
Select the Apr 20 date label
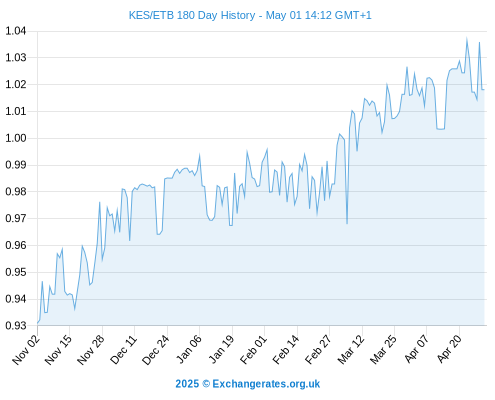(x=449, y=349)
